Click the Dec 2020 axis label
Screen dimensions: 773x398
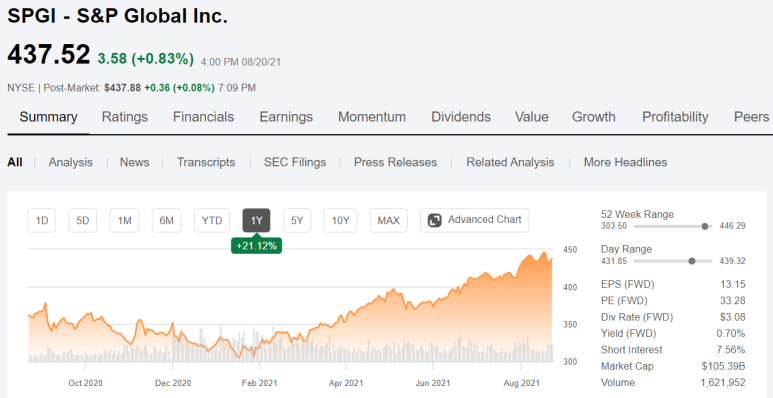click(x=173, y=383)
